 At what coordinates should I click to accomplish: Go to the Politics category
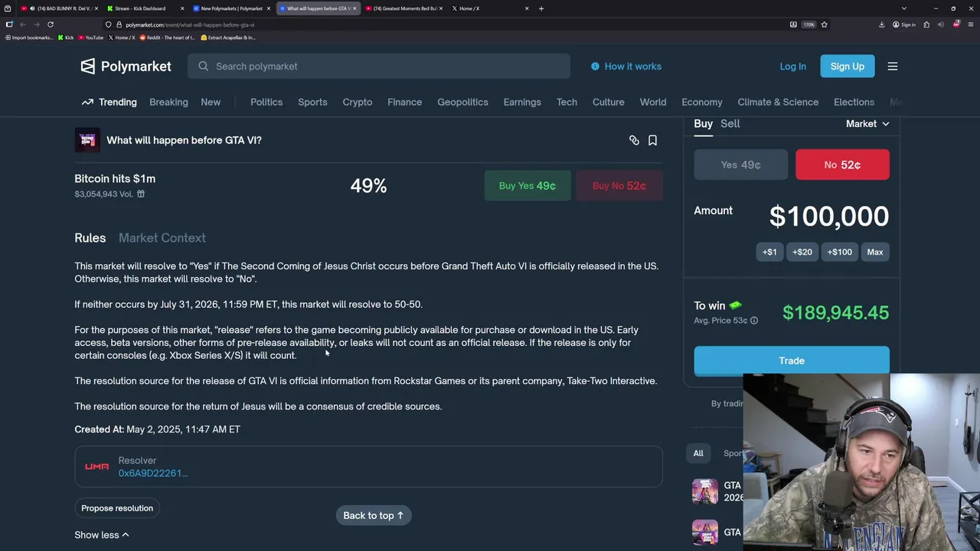click(266, 102)
